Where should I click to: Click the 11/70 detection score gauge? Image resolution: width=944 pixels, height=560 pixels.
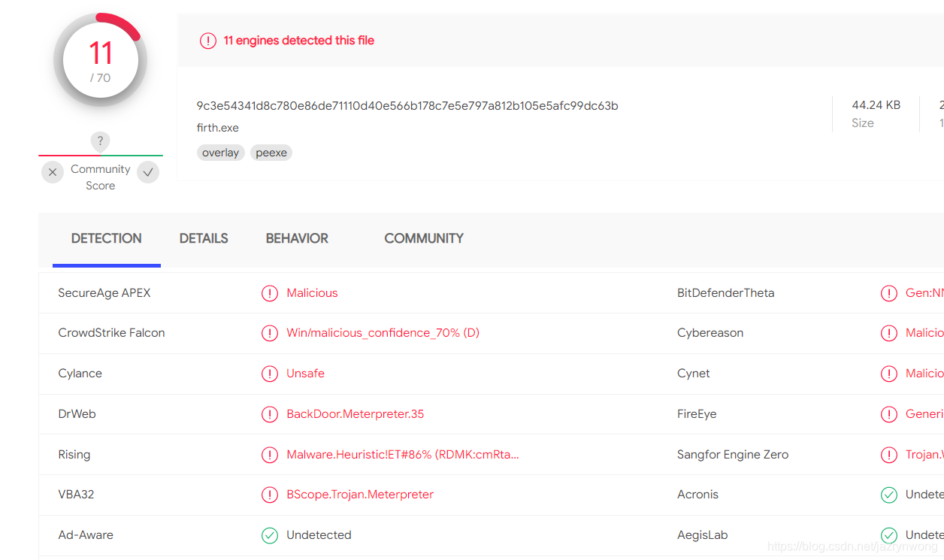tap(100, 60)
